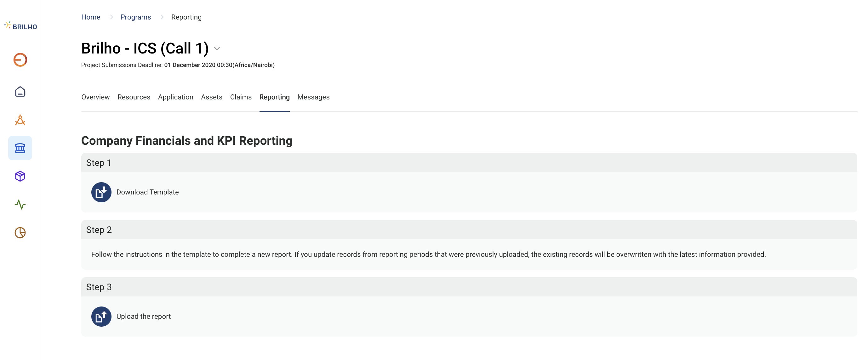Click the Brilho logo in the sidebar
868x360 pixels.
pyautogui.click(x=20, y=26)
